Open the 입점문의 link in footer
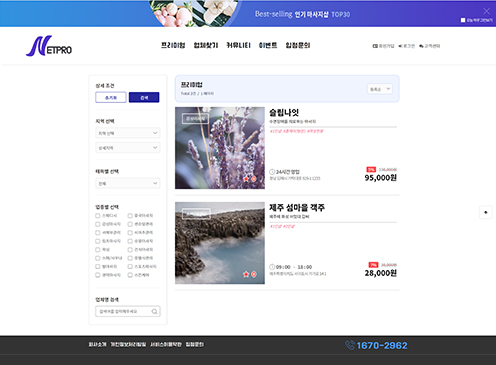 pos(194,344)
